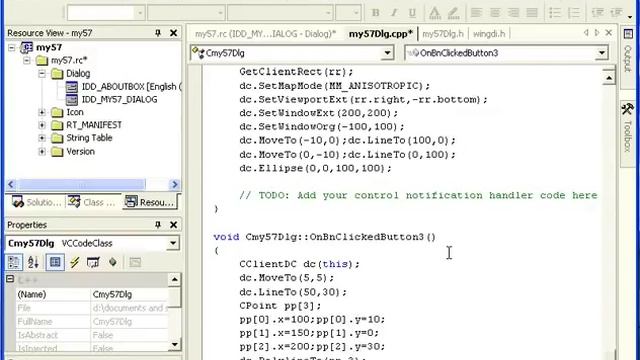The image size is (640, 360).
Task: Align text left in the toolbar
Action: (476, 13)
